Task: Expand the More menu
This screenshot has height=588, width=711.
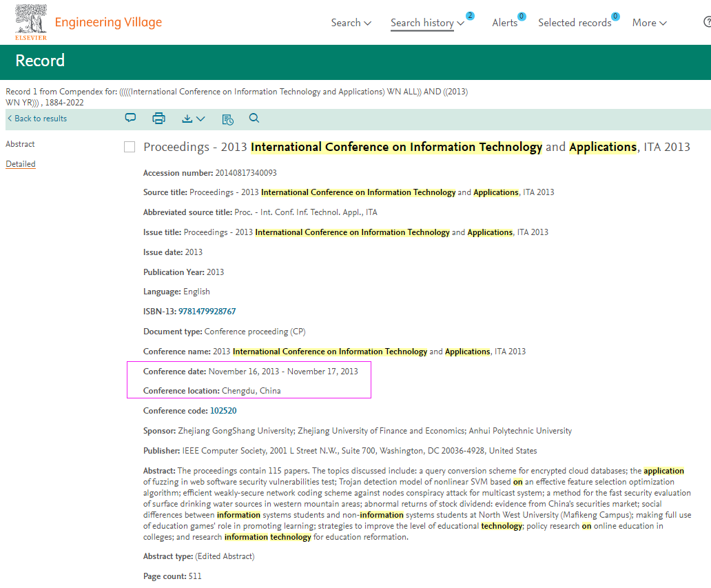Action: click(x=649, y=23)
